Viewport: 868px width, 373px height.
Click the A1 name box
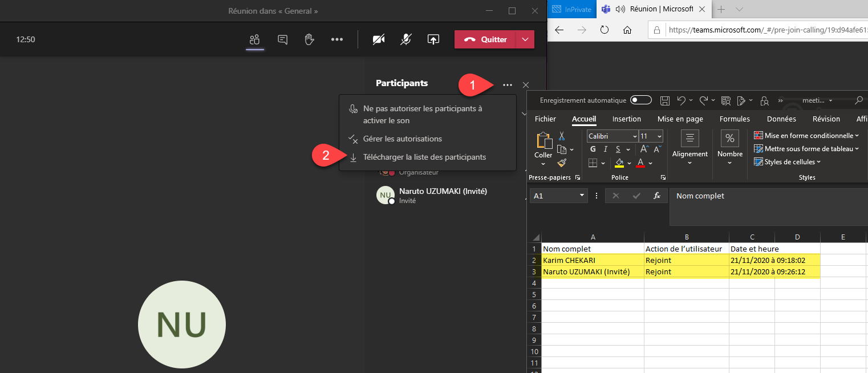point(558,196)
